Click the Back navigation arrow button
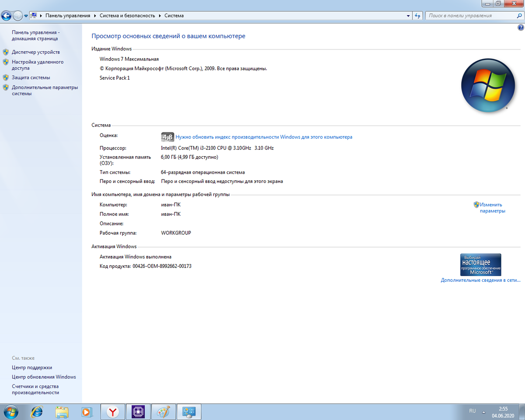This screenshot has height=420, width=525. pyautogui.click(x=6, y=16)
